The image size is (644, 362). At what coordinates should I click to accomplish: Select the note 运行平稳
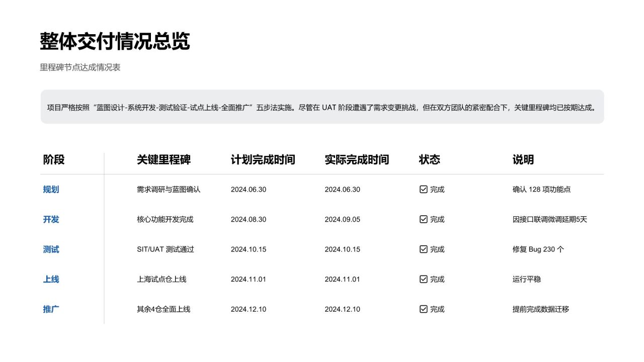click(x=527, y=279)
